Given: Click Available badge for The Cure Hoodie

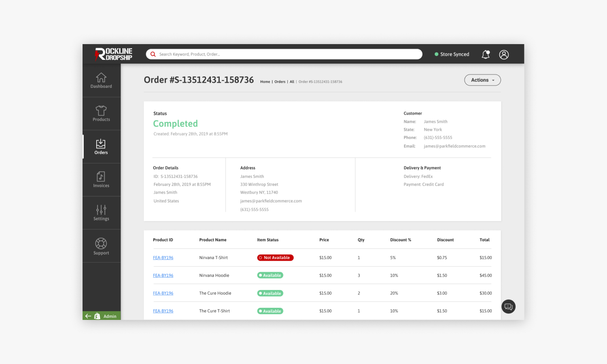Looking at the screenshot, I should pyautogui.click(x=270, y=293).
